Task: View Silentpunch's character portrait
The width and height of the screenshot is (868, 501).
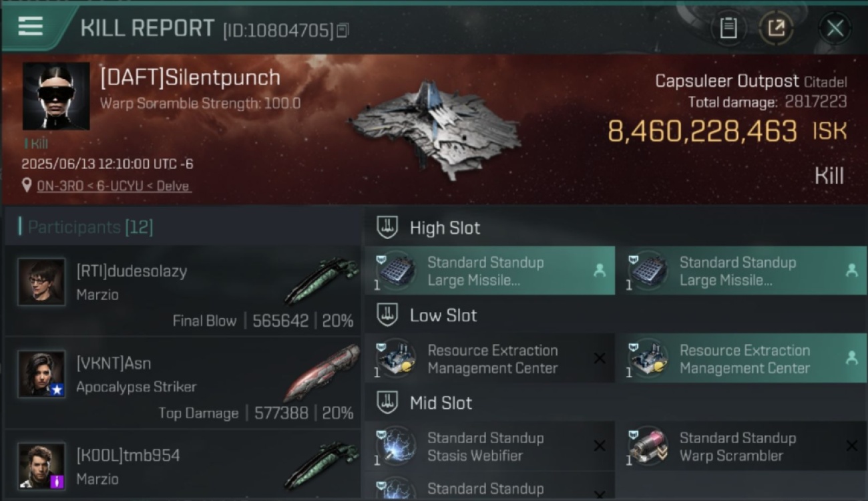Action: tap(56, 96)
